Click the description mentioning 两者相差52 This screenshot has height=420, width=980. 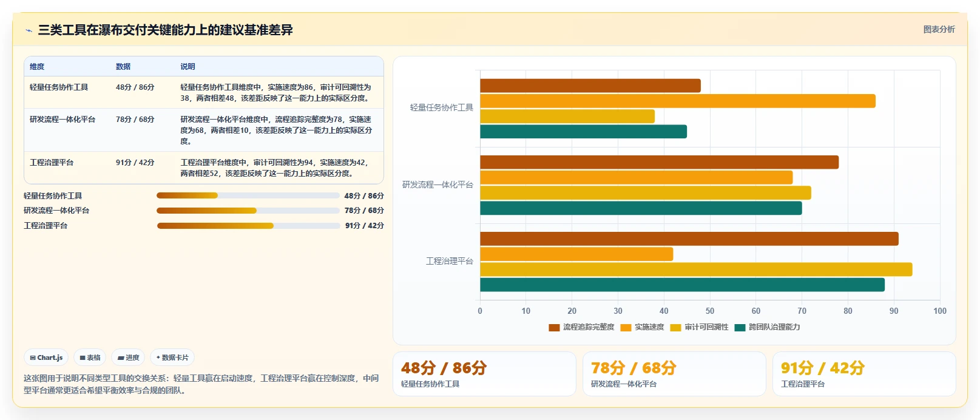point(274,168)
